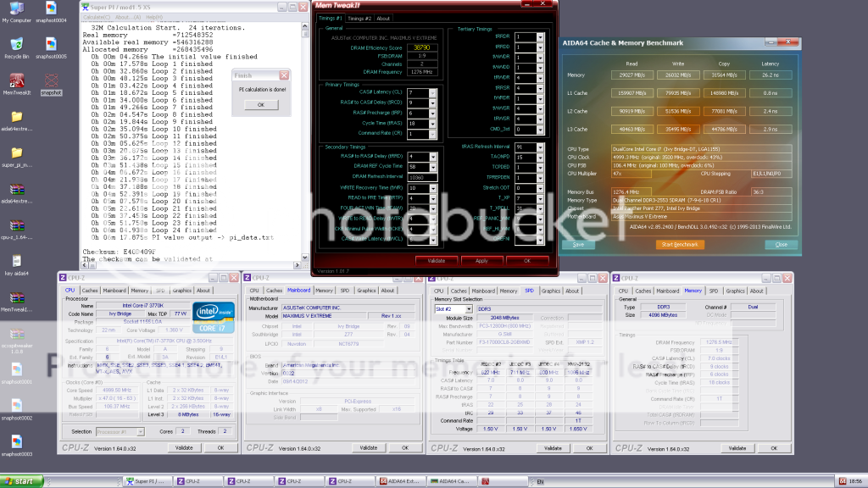Switch to Timings #2 tab in MemTweakIt
The image size is (868, 488).
pyautogui.click(x=359, y=18)
